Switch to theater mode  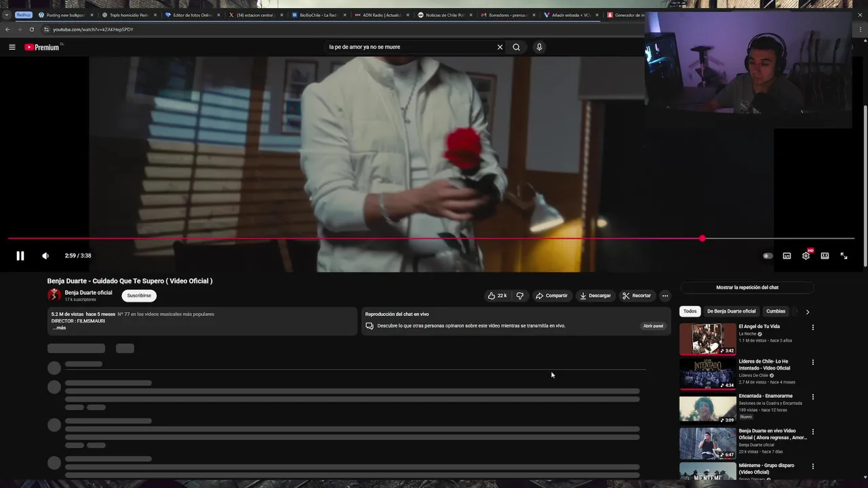(x=825, y=256)
